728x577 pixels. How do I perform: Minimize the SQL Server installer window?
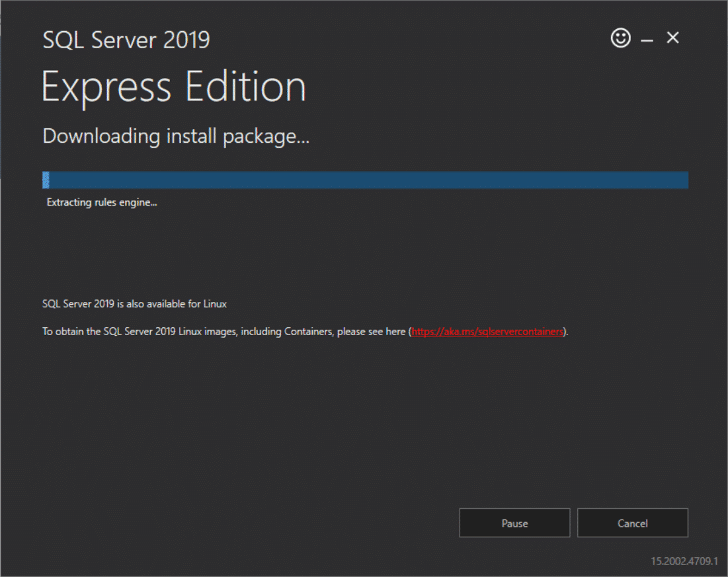point(647,41)
